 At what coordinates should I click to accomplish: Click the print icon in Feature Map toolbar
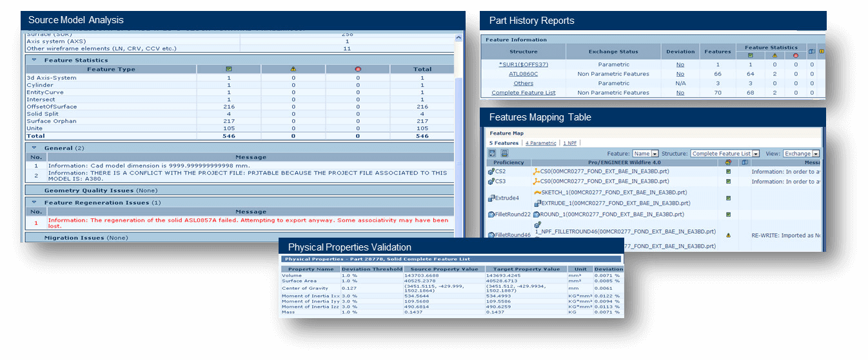point(504,153)
